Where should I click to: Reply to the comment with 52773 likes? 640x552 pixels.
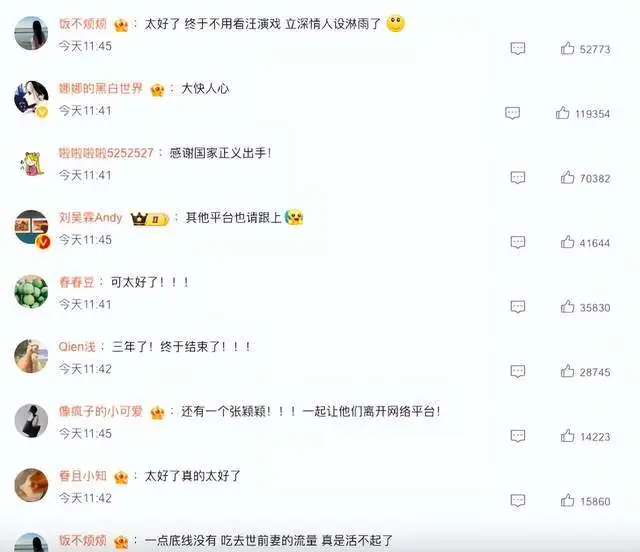[518, 49]
